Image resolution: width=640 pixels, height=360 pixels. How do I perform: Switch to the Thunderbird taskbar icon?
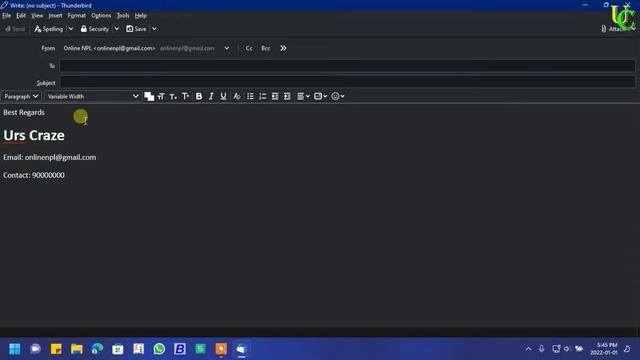241,349
